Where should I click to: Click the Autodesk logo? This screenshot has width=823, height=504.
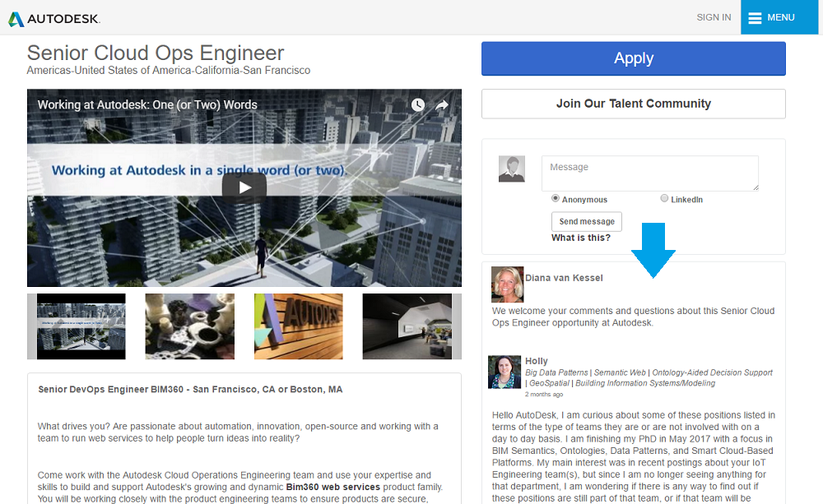click(54, 19)
